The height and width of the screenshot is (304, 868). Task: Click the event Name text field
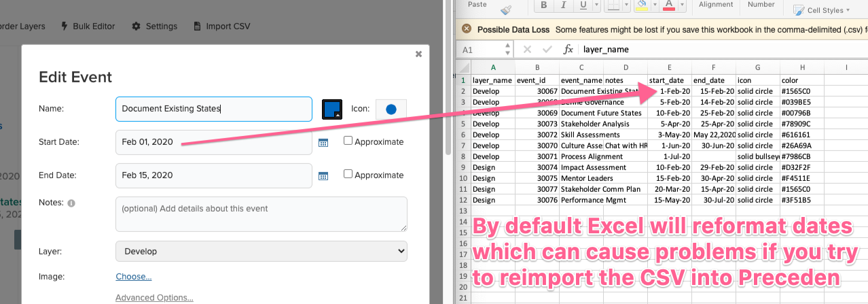pos(214,108)
